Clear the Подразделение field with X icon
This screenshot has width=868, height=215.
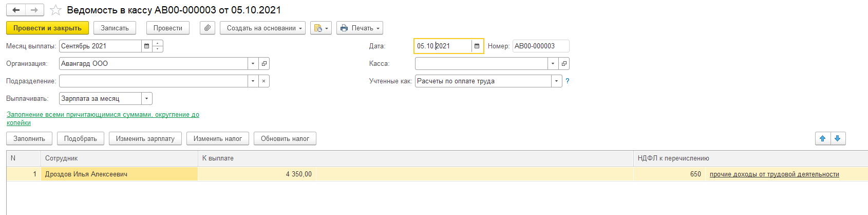pos(263,81)
